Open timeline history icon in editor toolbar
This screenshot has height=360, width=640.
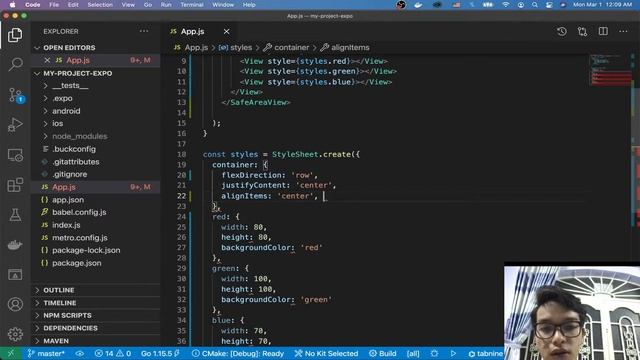point(562,31)
